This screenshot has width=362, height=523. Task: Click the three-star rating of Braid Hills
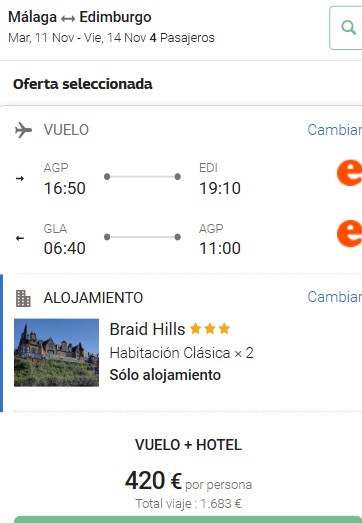(210, 329)
